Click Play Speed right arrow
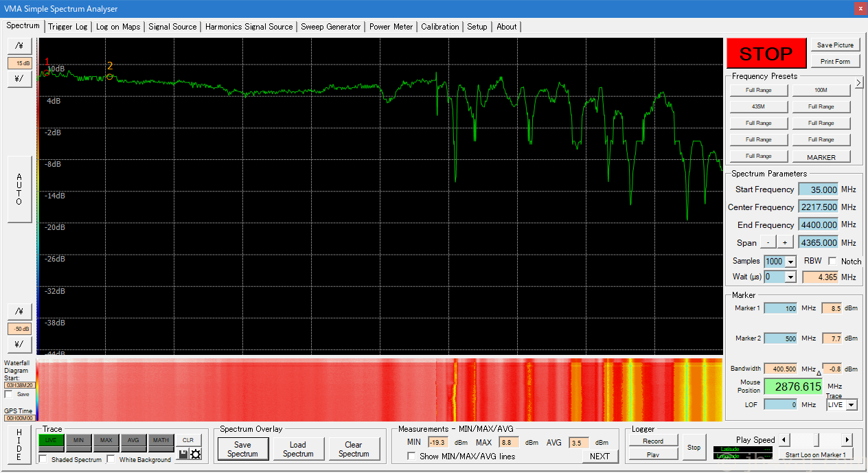868x473 pixels. pyautogui.click(x=847, y=440)
